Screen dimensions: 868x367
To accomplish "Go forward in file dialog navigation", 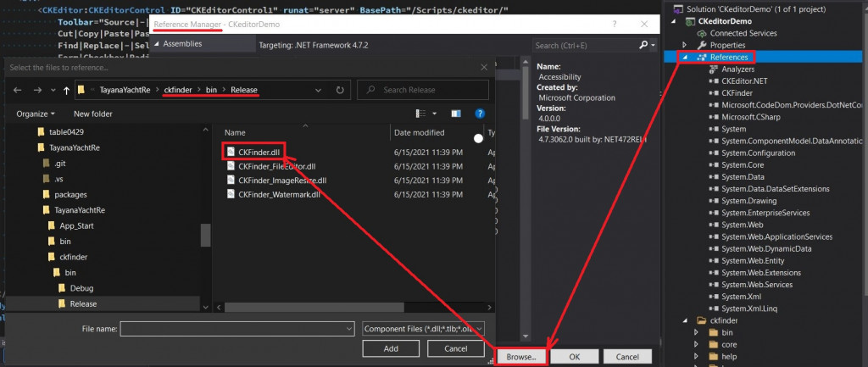I will [37, 90].
